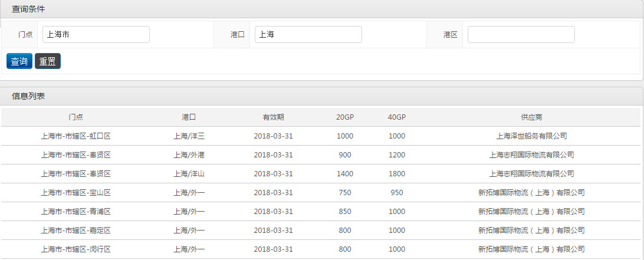Image resolution: width=644 pixels, height=260 pixels.
Task: Click supplier 上海泽世船务有限公司
Action: coord(531,136)
